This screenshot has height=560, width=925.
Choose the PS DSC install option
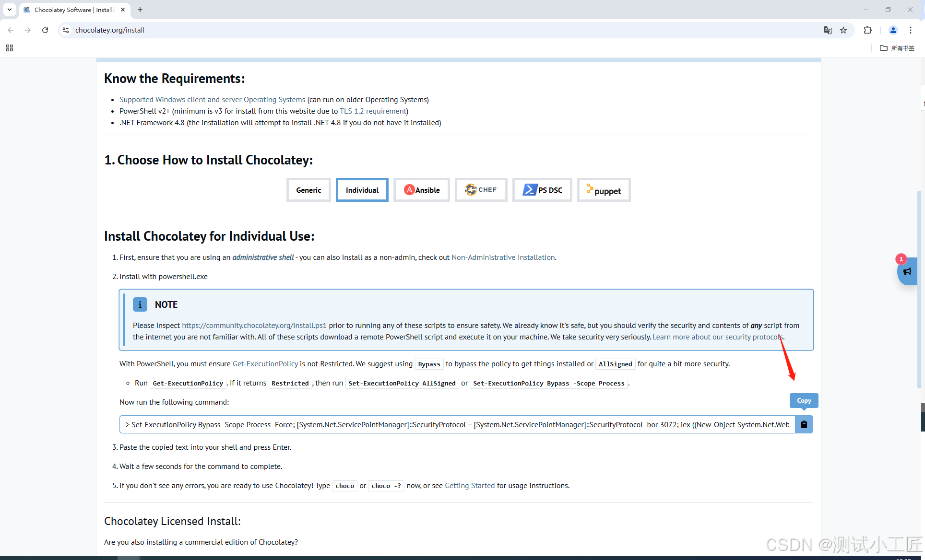pyautogui.click(x=542, y=190)
